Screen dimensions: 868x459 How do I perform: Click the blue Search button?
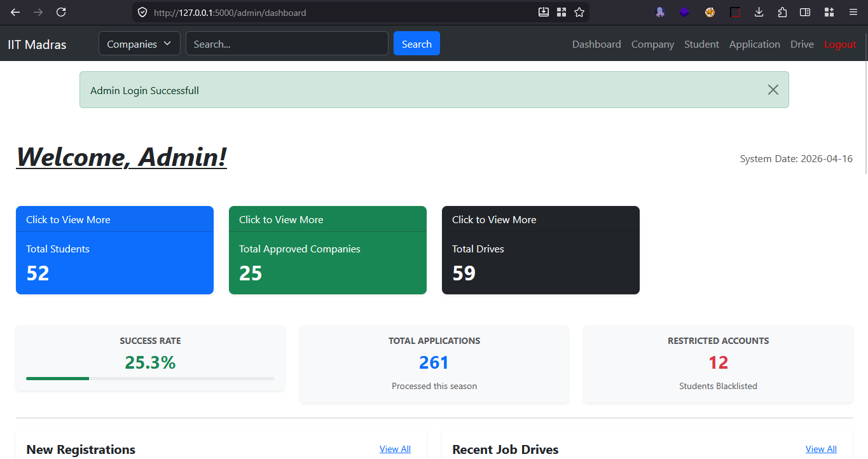pyautogui.click(x=417, y=43)
